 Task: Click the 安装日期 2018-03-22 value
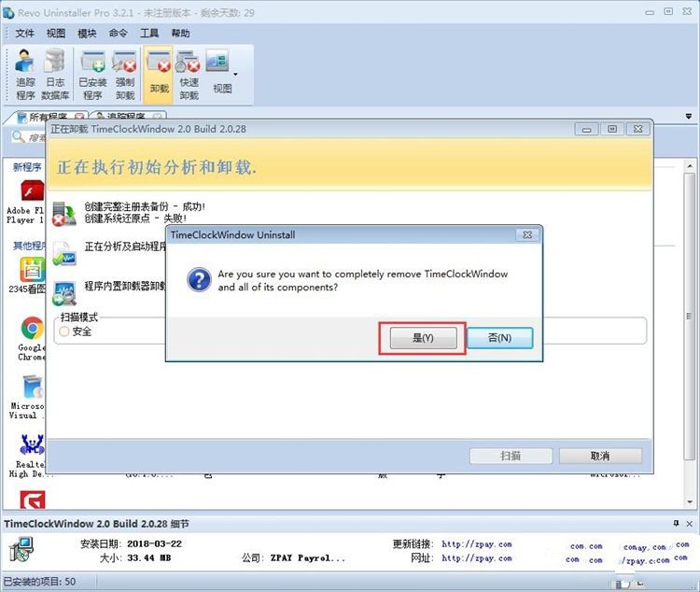154,543
